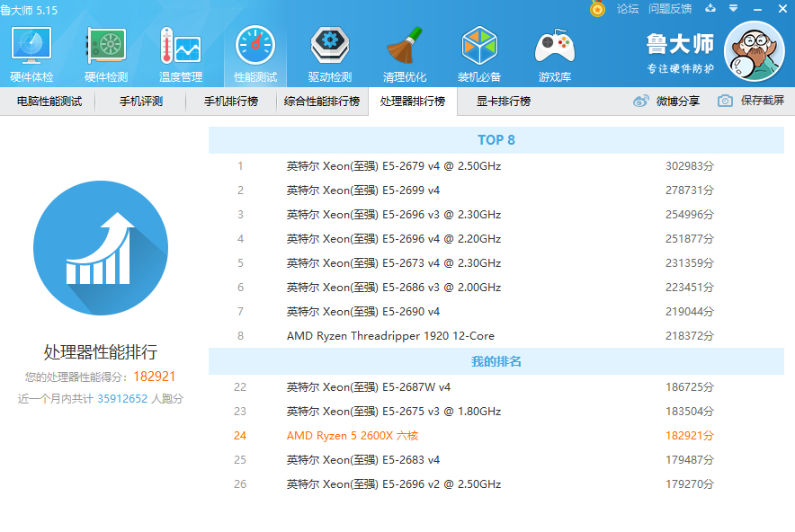The height and width of the screenshot is (532, 795).
Task: Minimize the 鲁大师 window
Action: point(757,9)
